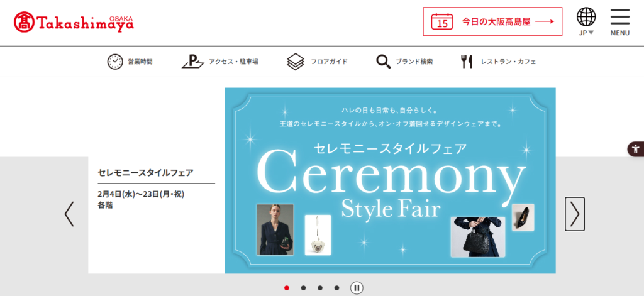The width and height of the screenshot is (644, 296).
Task: Open the calendar icon numbered 15
Action: pyautogui.click(x=442, y=21)
